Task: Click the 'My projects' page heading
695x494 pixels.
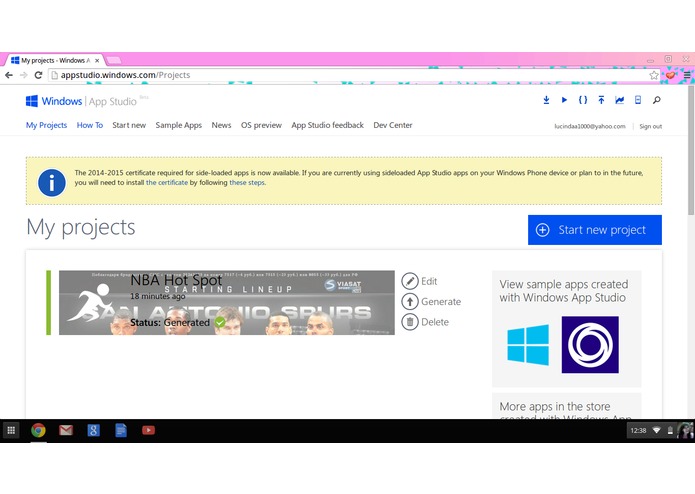Action: (x=81, y=227)
